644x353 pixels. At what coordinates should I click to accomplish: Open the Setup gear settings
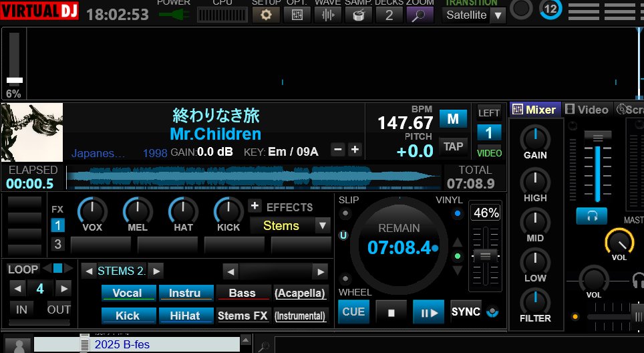266,15
